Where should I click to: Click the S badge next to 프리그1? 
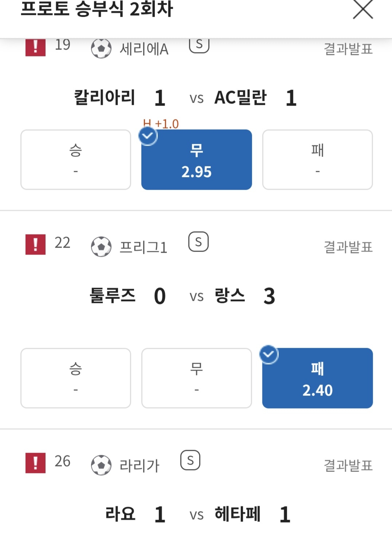(198, 242)
